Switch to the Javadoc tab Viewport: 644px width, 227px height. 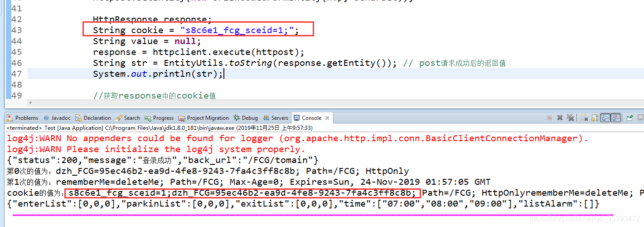(57, 118)
